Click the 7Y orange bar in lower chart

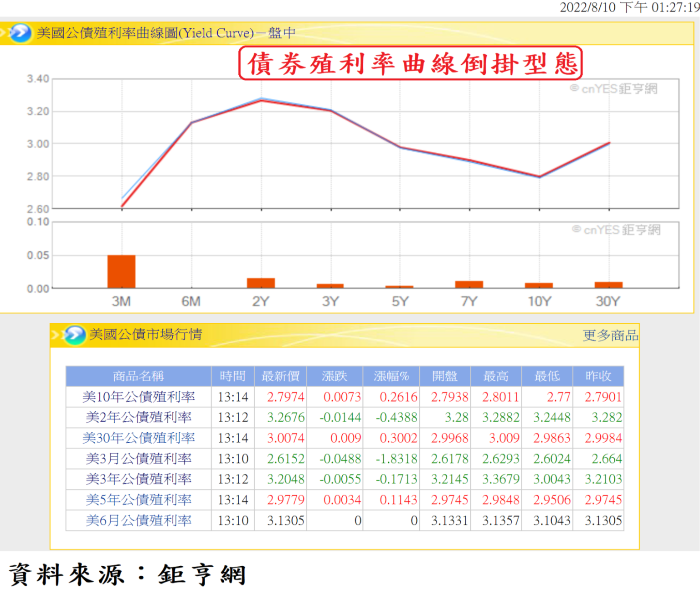469,285
